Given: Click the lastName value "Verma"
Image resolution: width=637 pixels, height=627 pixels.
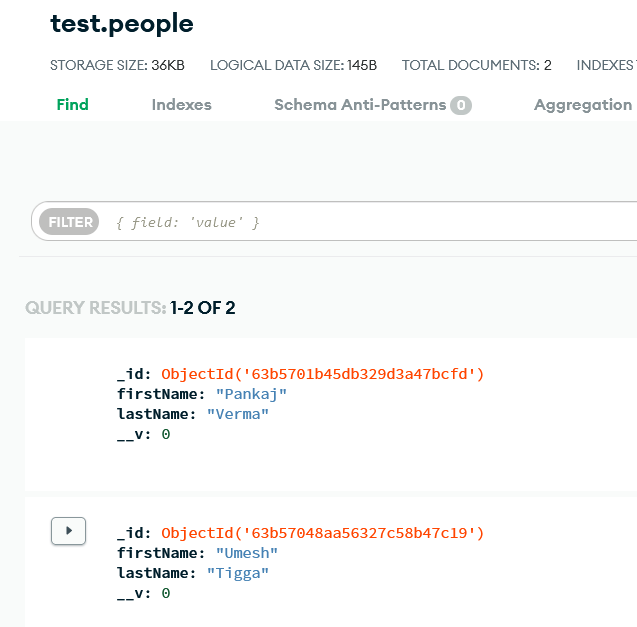Looking at the screenshot, I should tap(238, 414).
